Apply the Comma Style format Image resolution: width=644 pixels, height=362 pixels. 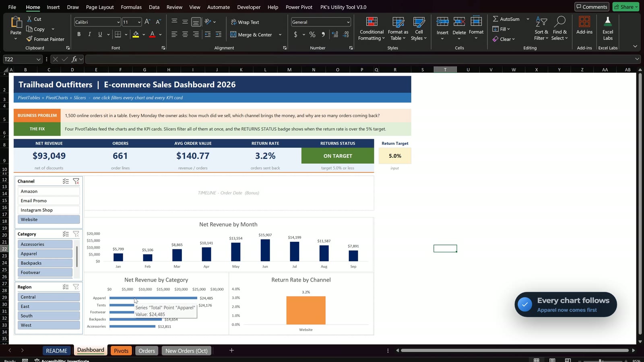323,35
